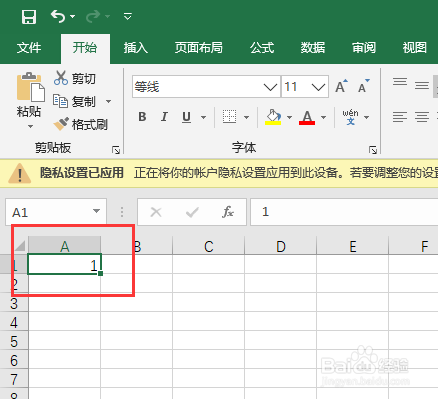Click the fill handle of cell A1
This screenshot has width=438, height=399.
(x=101, y=274)
